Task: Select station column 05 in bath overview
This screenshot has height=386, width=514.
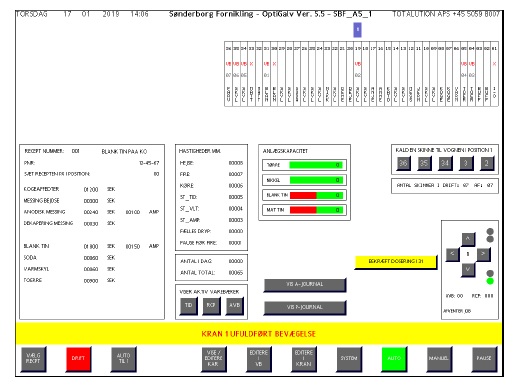Action: click(464, 74)
